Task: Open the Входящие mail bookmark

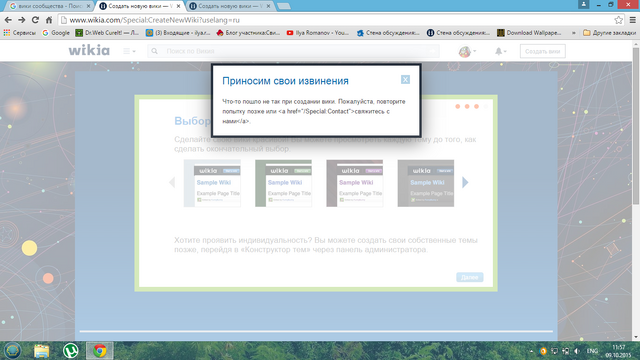Action: point(178,33)
